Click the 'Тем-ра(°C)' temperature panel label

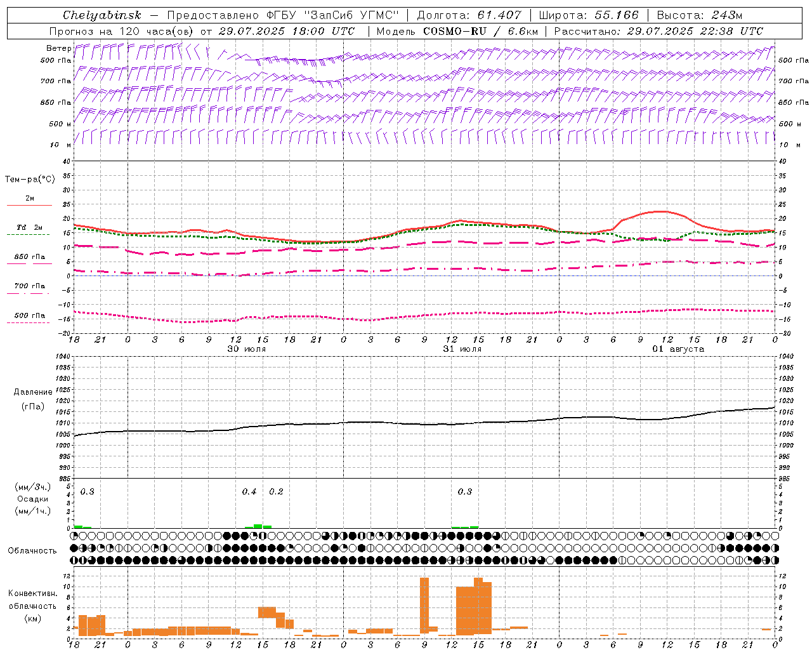click(x=30, y=180)
